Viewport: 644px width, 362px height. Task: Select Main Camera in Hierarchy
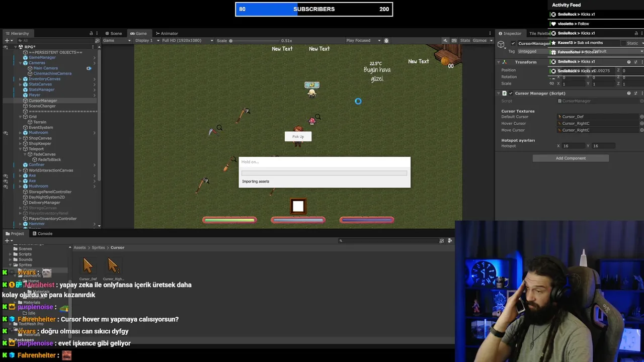(45, 68)
